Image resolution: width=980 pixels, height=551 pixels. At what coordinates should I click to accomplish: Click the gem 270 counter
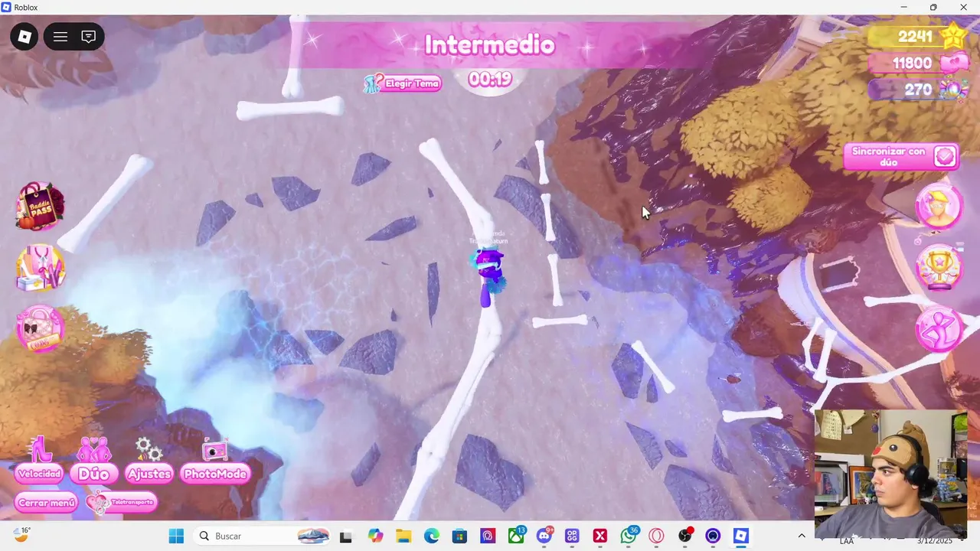[919, 90]
